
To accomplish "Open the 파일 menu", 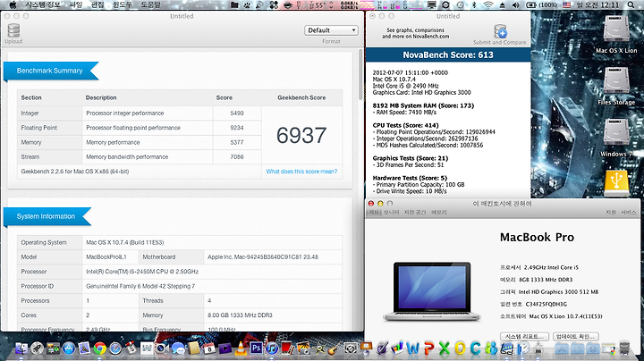I will (75, 5).
